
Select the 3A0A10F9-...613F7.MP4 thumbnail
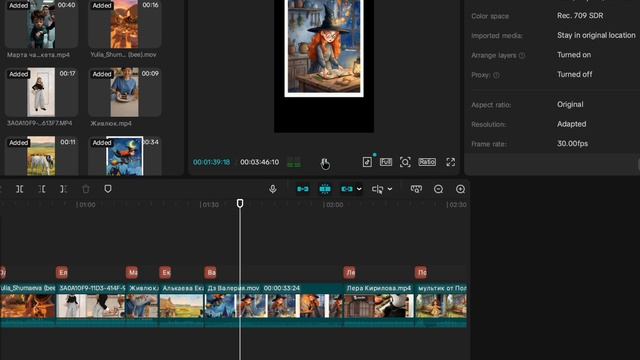click(42, 92)
